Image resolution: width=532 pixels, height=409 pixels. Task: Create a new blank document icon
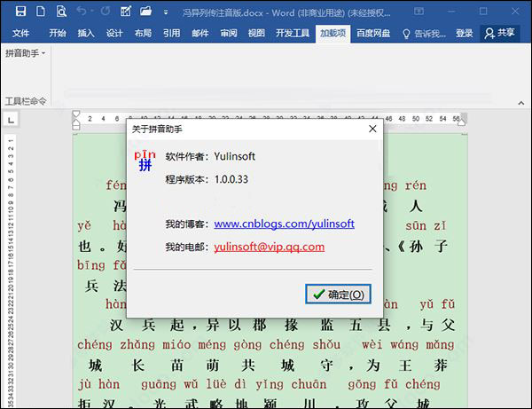coord(41,12)
